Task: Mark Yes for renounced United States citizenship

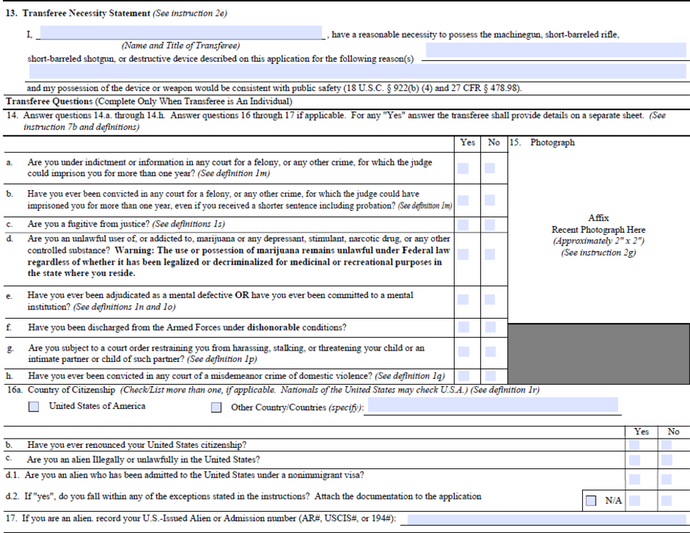Action: click(x=634, y=444)
